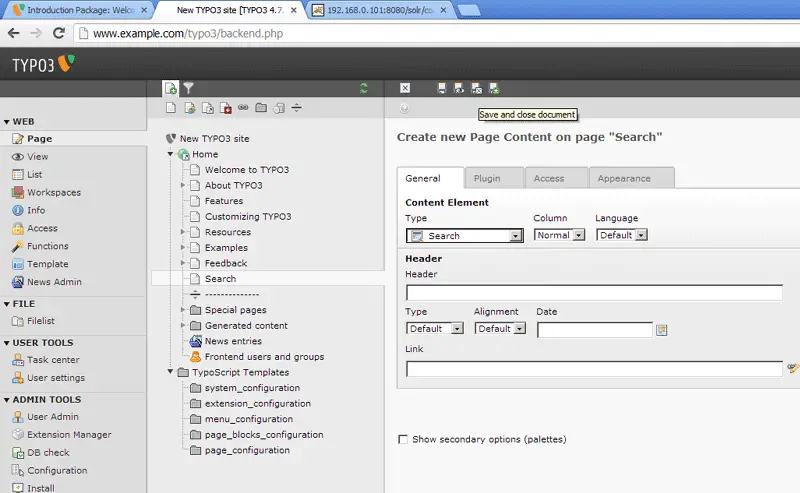Screen dimensions: 800x493
Task: Collapse the USER TOOLS section
Action: point(7,343)
